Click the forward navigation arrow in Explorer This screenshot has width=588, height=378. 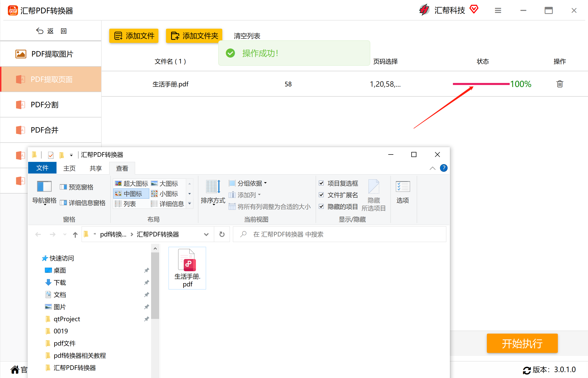tap(52, 234)
